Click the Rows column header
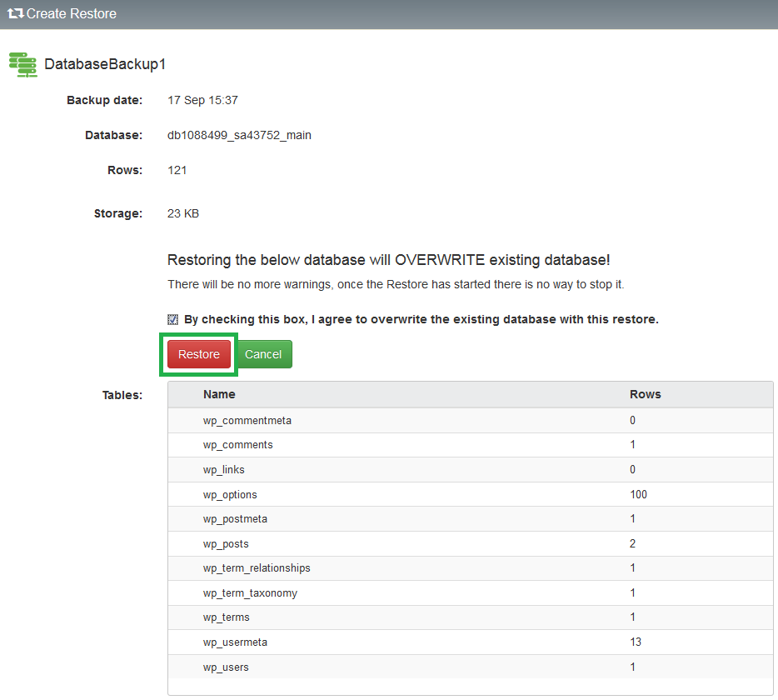The height and width of the screenshot is (700, 778). [x=645, y=394]
